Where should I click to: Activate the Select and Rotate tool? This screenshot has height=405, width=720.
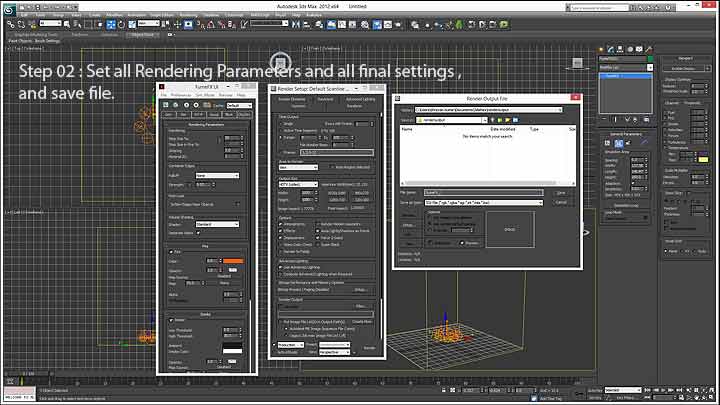pyautogui.click(x=121, y=24)
